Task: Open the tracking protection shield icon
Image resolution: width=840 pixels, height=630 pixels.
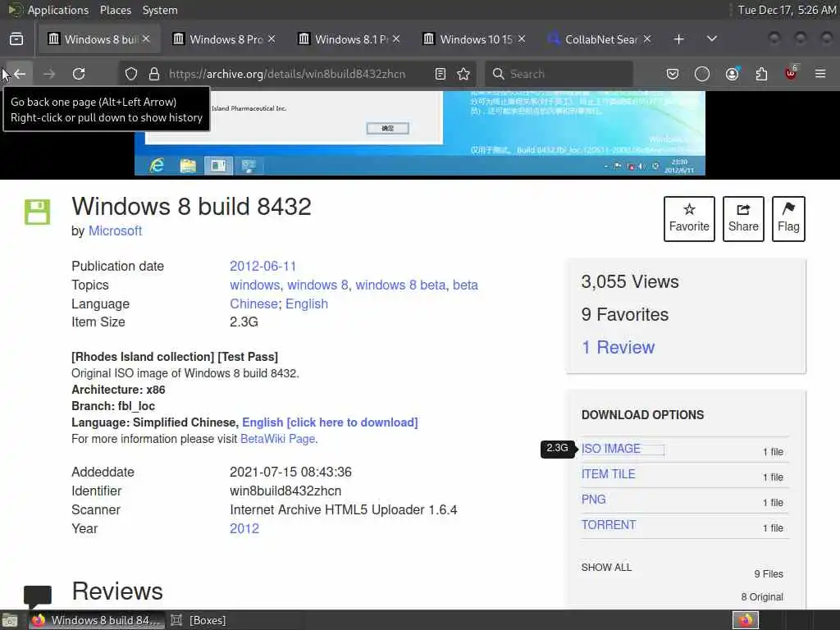Action: [x=131, y=74]
